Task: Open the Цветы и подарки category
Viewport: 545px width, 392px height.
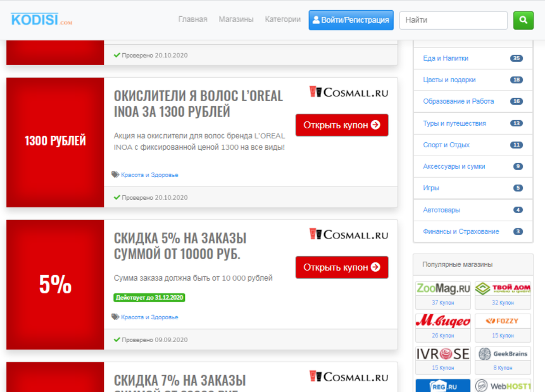Action: coord(449,80)
